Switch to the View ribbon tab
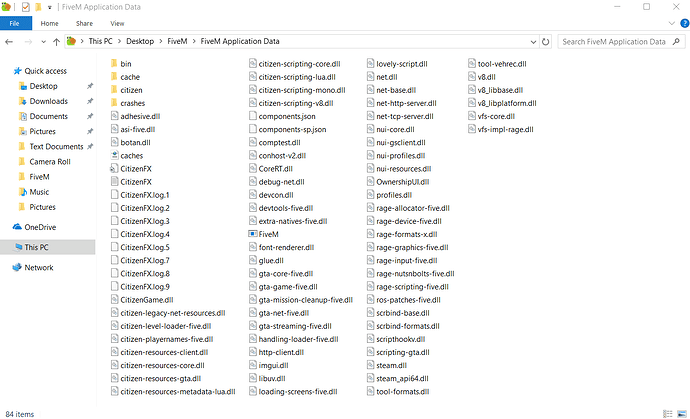Viewport: 690px width, 419px height. click(117, 23)
